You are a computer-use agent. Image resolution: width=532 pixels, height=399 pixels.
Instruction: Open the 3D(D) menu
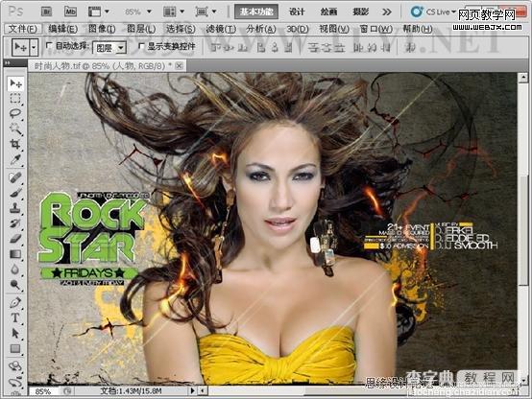pyautogui.click(x=298, y=29)
